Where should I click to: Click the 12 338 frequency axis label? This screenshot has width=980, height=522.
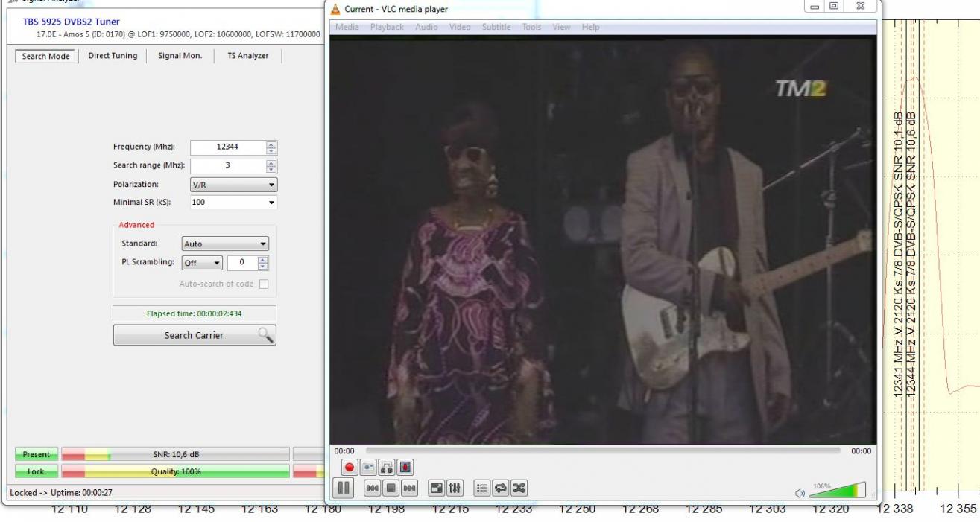click(x=894, y=509)
